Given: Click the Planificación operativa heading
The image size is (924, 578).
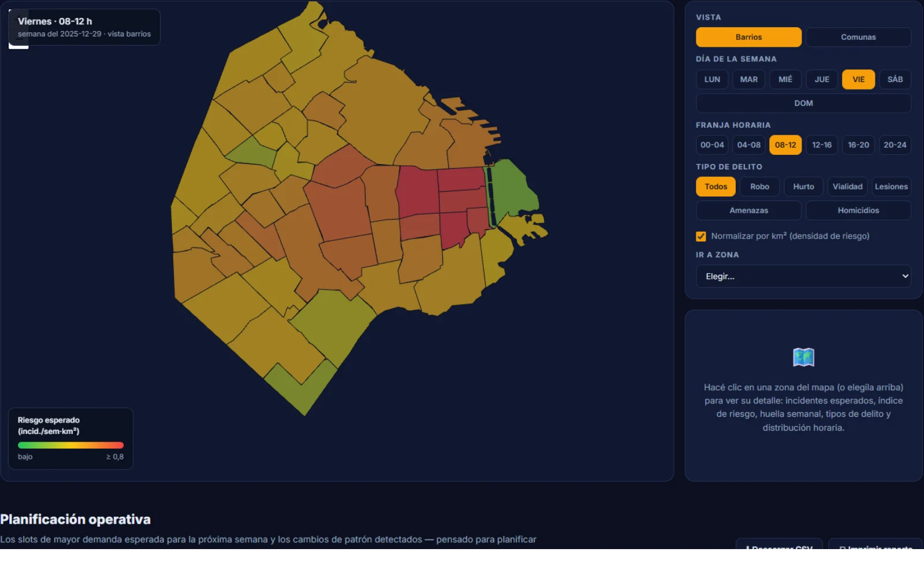Looking at the screenshot, I should tap(75, 519).
